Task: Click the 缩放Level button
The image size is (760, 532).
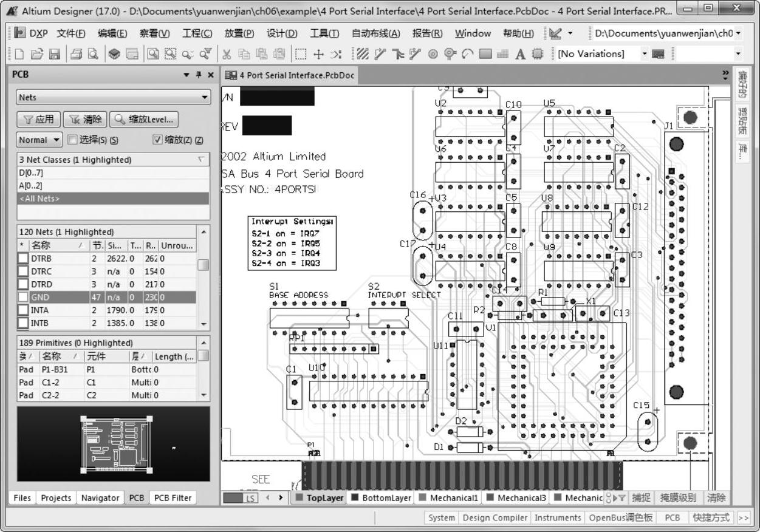Action: [145, 119]
